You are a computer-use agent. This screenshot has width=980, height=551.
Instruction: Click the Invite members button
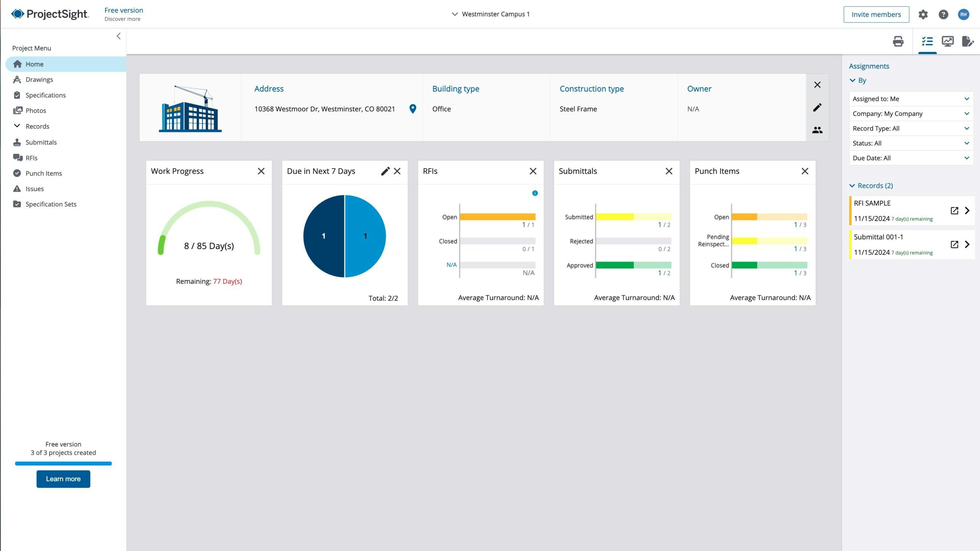tap(876, 14)
